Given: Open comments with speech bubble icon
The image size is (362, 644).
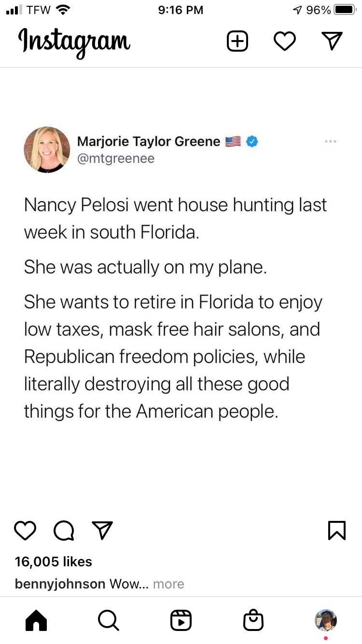Looking at the screenshot, I should (64, 530).
